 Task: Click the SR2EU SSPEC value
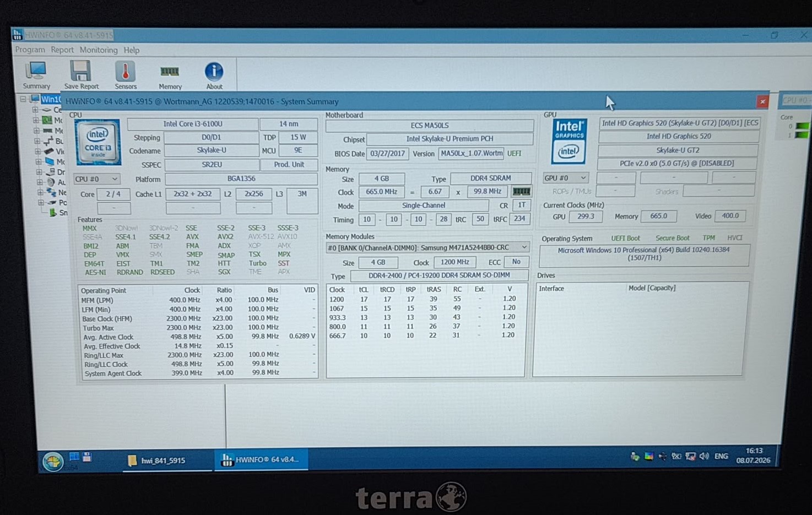coord(212,165)
